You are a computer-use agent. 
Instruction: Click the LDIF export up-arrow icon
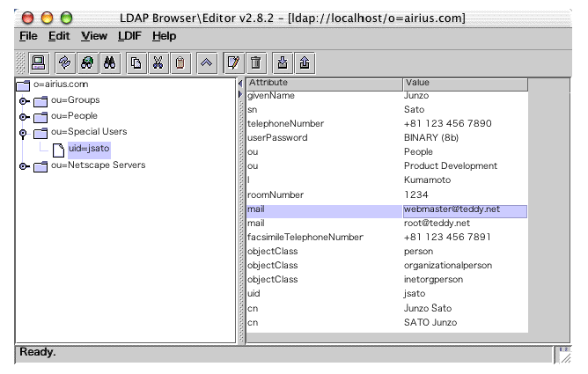[305, 62]
